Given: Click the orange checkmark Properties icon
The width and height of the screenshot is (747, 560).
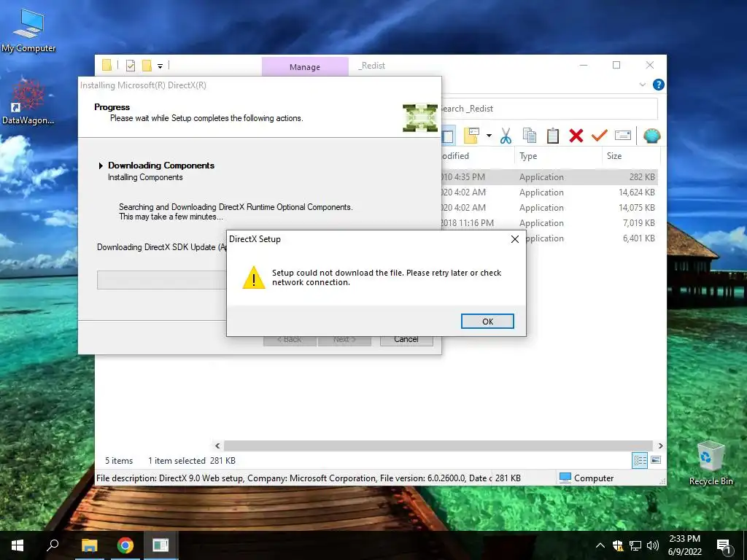Looking at the screenshot, I should pyautogui.click(x=600, y=136).
